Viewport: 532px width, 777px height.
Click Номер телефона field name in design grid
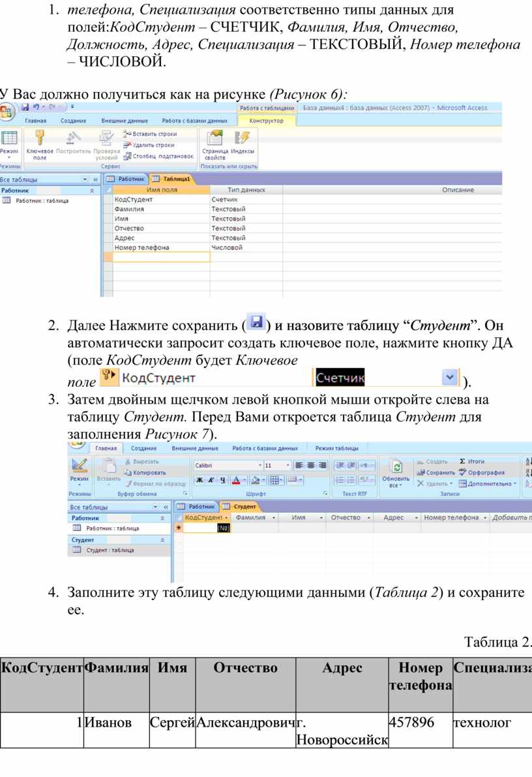point(162,247)
